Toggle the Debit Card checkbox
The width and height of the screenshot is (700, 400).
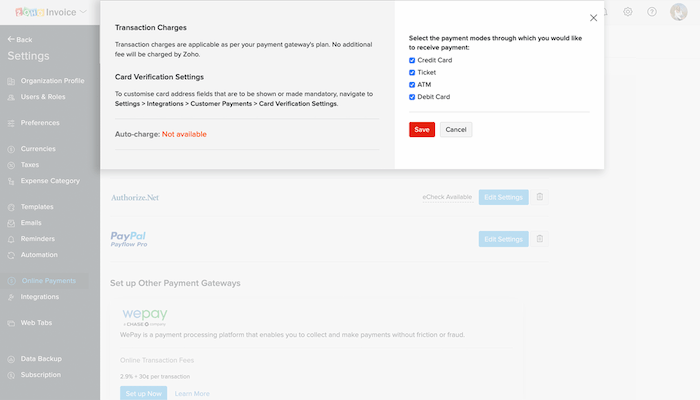pyautogui.click(x=412, y=97)
